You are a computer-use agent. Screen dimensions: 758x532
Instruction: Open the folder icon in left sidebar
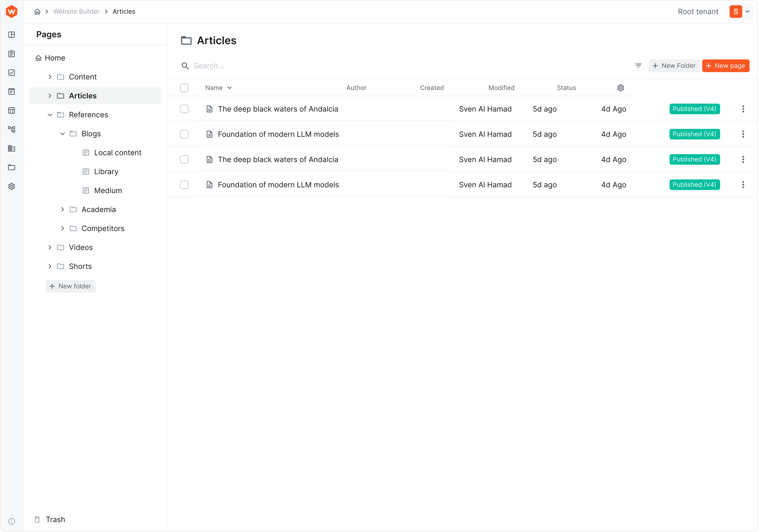tap(12, 167)
